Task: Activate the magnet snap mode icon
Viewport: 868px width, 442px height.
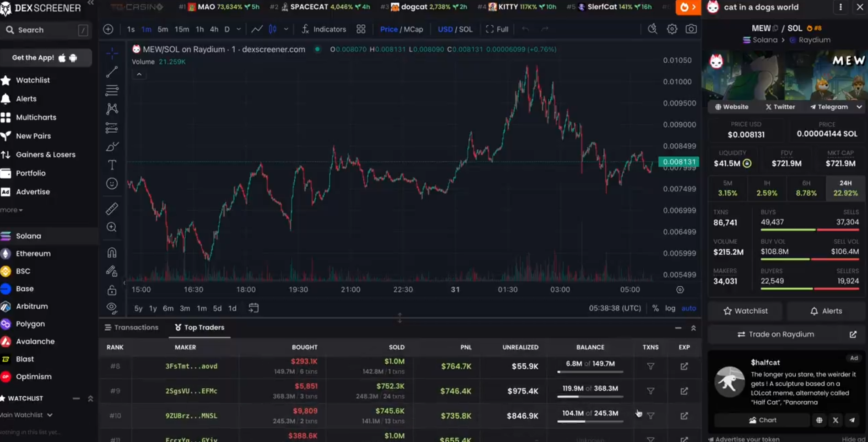Action: pyautogui.click(x=112, y=252)
